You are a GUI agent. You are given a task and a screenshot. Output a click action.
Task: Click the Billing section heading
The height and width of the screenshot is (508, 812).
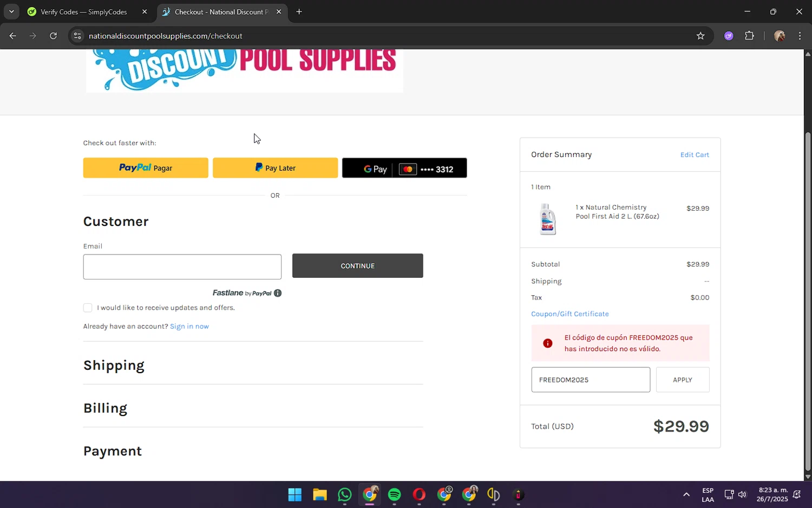(105, 408)
